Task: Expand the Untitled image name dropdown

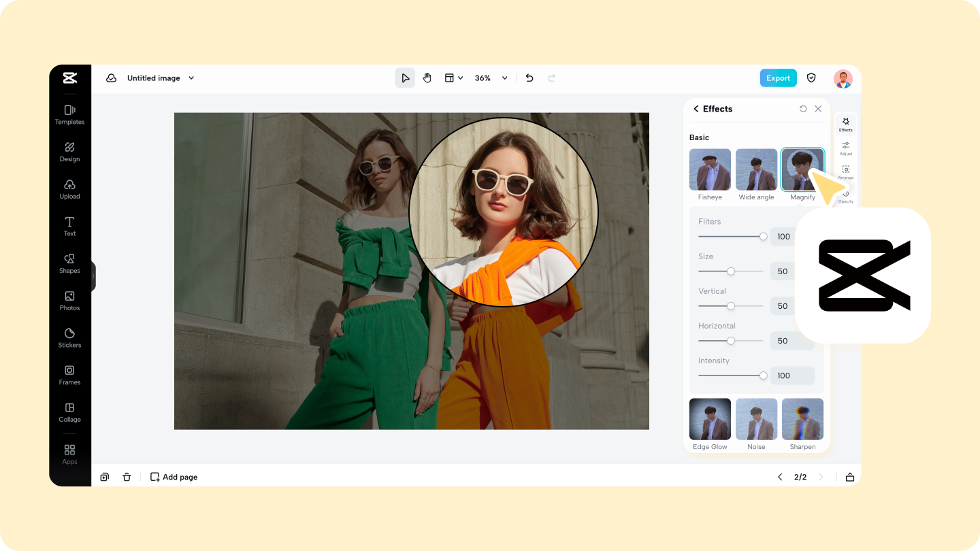Action: 191,78
